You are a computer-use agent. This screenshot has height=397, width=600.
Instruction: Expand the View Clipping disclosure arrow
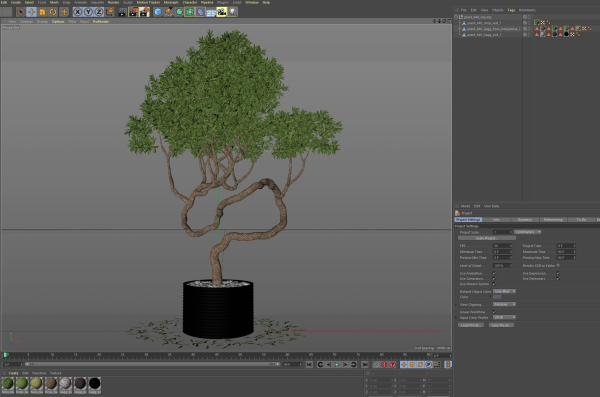456,305
